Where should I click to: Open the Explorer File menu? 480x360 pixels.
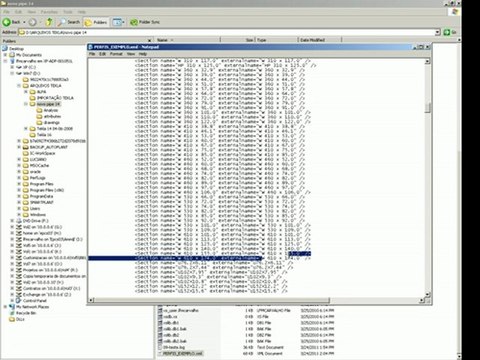point(6,12)
